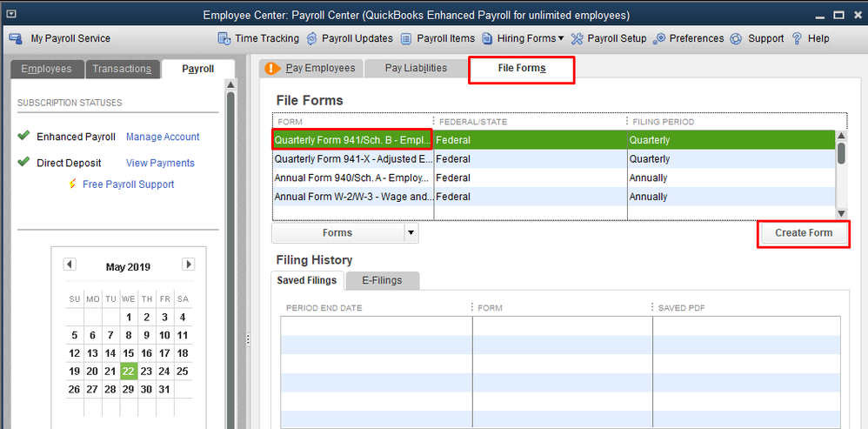Image resolution: width=868 pixels, height=429 pixels.
Task: Switch to the Transactions tab
Action: [x=122, y=70]
